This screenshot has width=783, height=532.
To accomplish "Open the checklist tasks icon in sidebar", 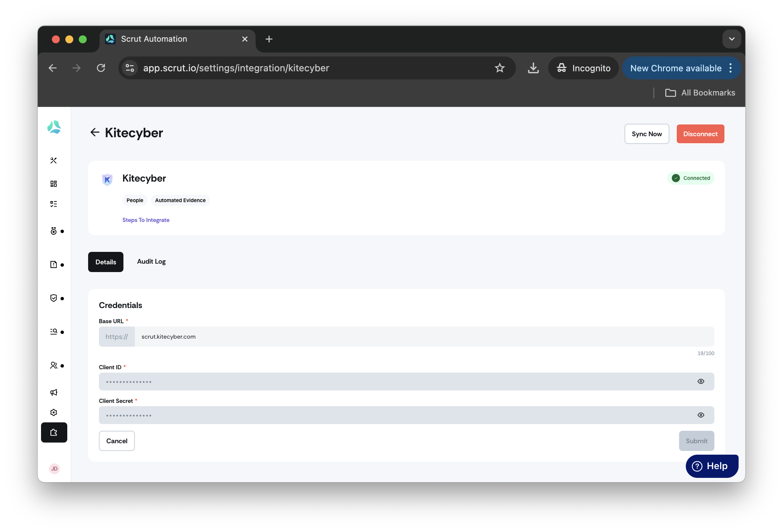I will (53, 204).
